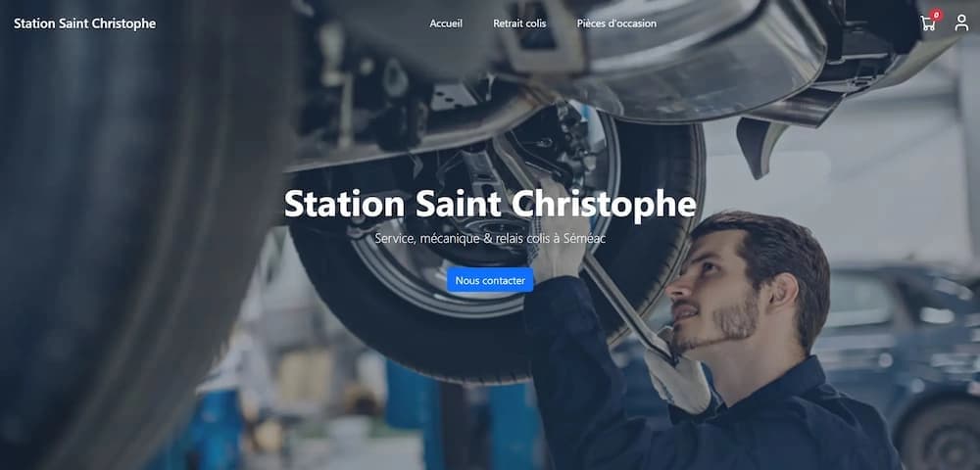This screenshot has width=980, height=470.
Task: Open the user account icon
Action: [x=961, y=23]
